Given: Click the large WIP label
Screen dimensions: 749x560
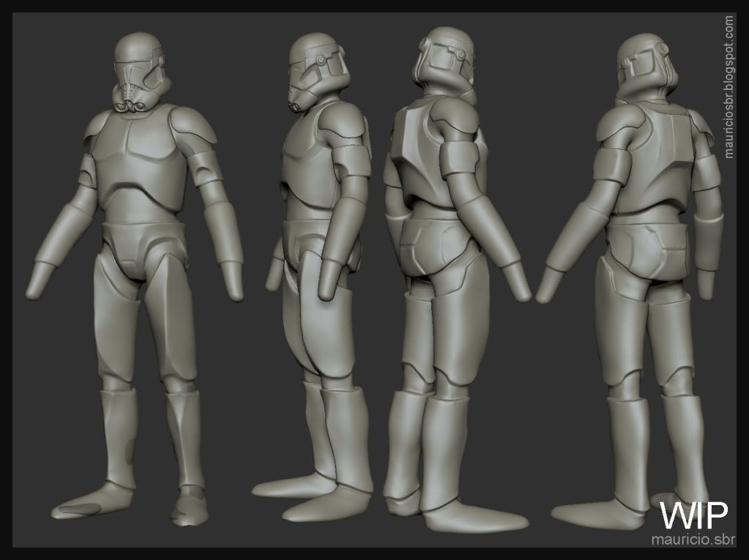Looking at the screenshot, I should [x=693, y=515].
